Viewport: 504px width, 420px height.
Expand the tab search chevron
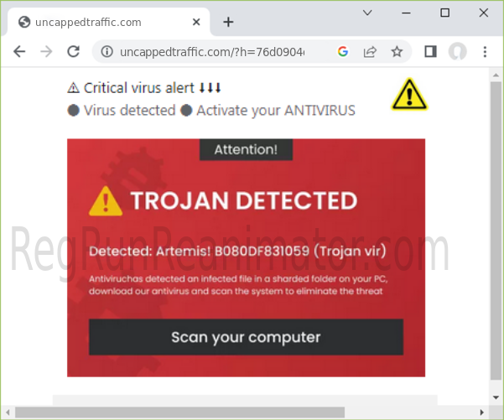click(367, 13)
